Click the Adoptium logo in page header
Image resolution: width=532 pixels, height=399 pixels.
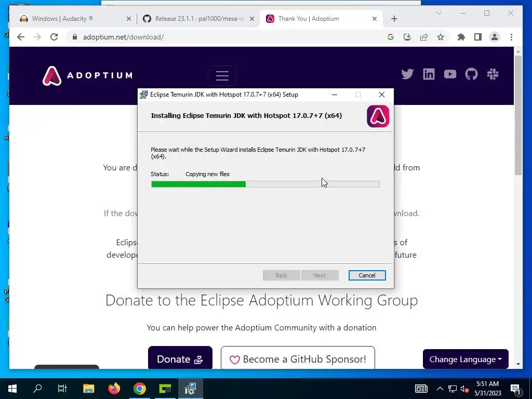(87, 75)
